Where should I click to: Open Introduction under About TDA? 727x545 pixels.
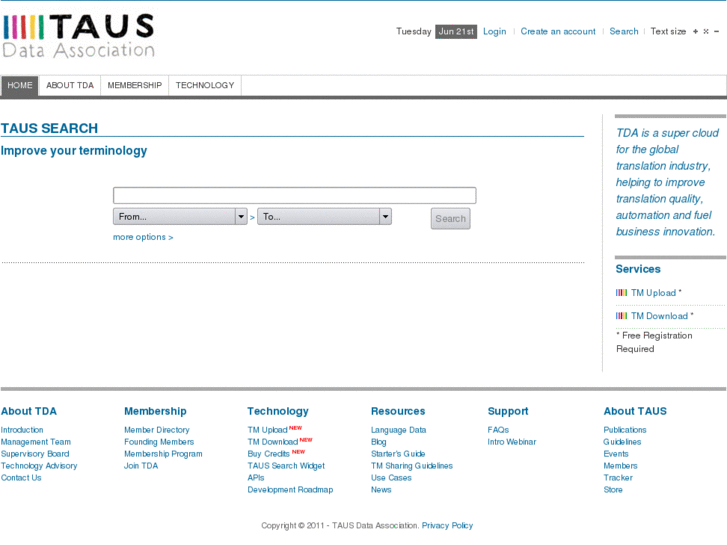click(x=22, y=430)
